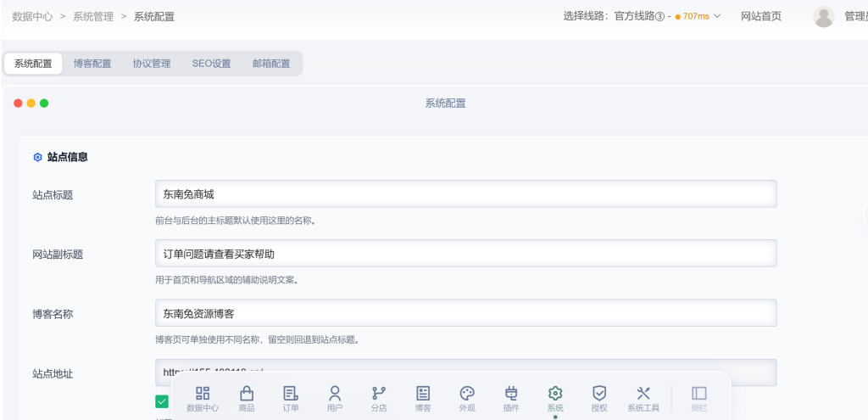Click the red window dot

[18, 103]
